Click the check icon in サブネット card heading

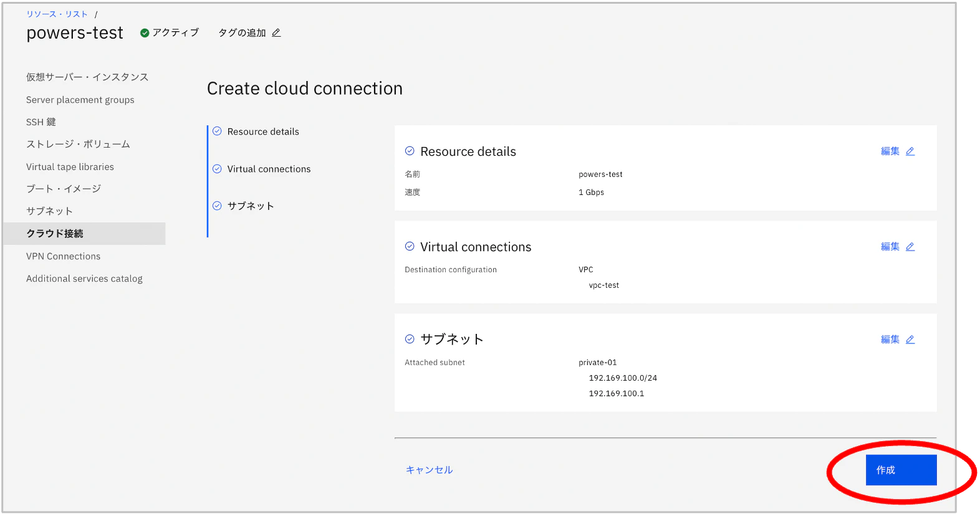(410, 339)
